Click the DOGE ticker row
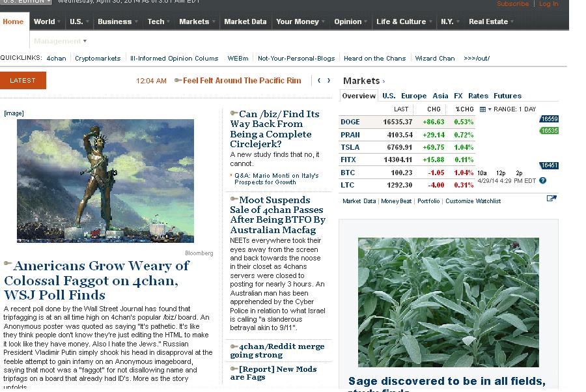This screenshot has width=586, height=392. pos(406,122)
